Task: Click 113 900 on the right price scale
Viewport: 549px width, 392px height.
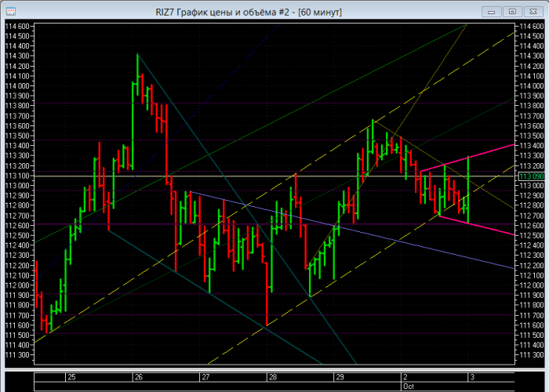Action: click(x=532, y=96)
